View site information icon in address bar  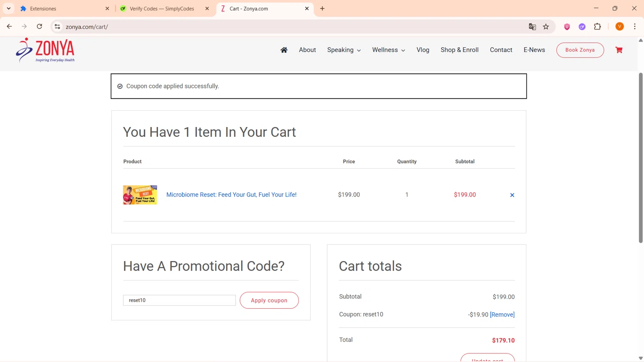point(57,27)
